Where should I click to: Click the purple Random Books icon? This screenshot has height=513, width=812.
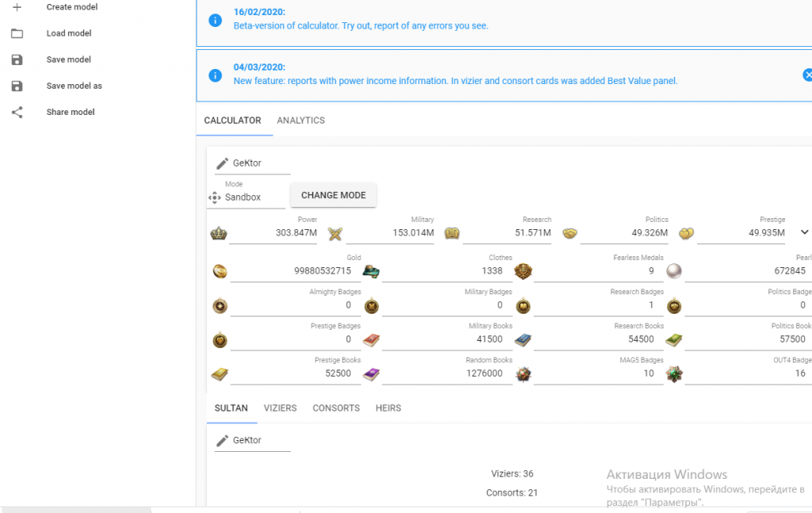371,373
